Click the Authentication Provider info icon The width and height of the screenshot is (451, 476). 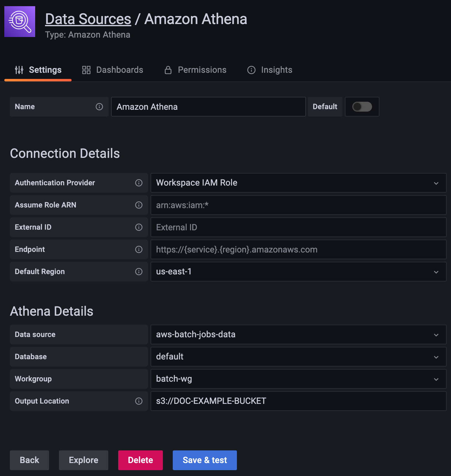[x=139, y=183]
